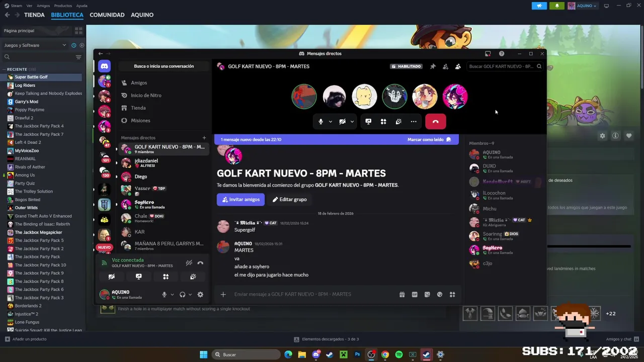644x362 pixels.
Task: Open user settings gear in Discord
Action: click(200, 295)
